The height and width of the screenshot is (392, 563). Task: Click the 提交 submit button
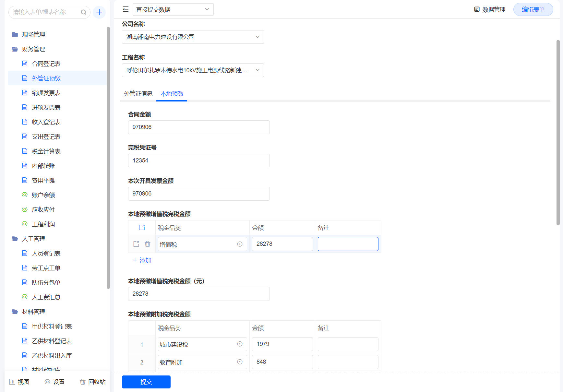coord(146,382)
